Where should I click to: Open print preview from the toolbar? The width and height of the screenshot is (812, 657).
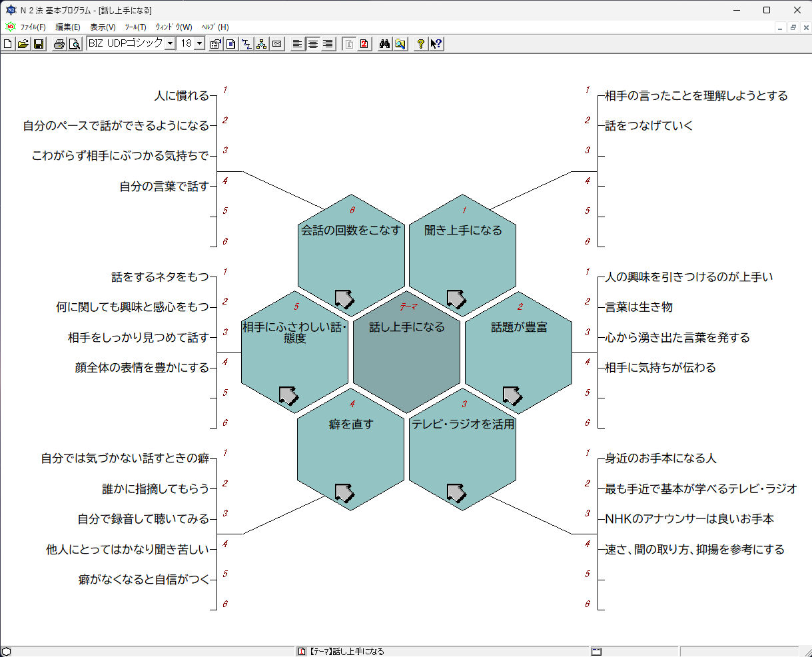74,44
